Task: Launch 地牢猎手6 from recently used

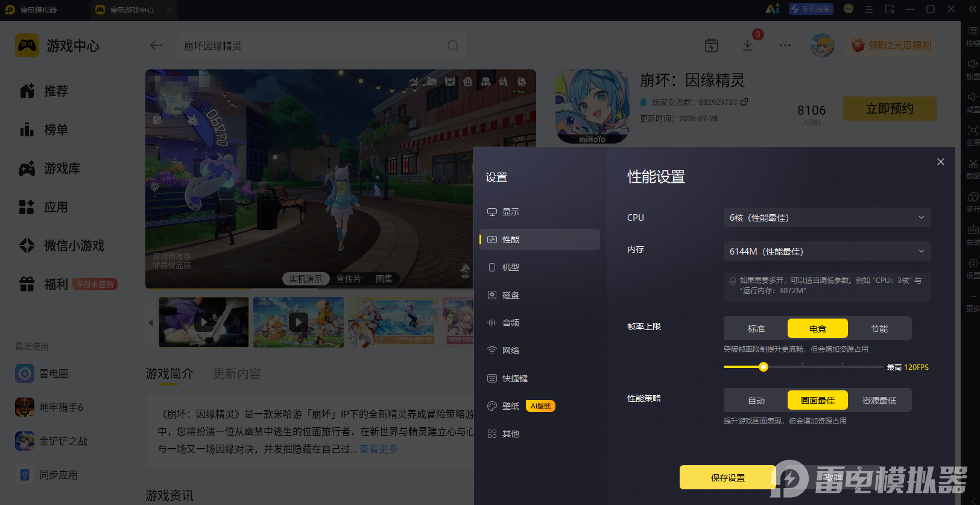Action: click(49, 407)
